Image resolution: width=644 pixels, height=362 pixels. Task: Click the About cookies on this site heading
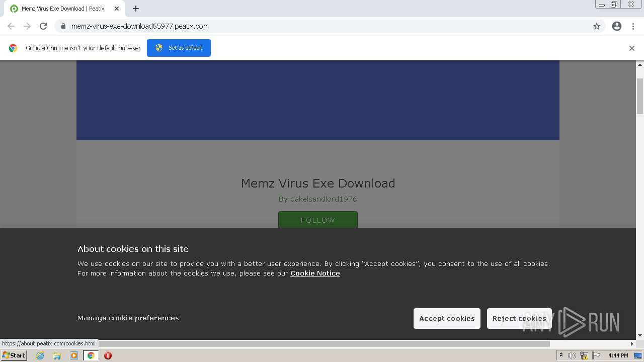pyautogui.click(x=133, y=249)
